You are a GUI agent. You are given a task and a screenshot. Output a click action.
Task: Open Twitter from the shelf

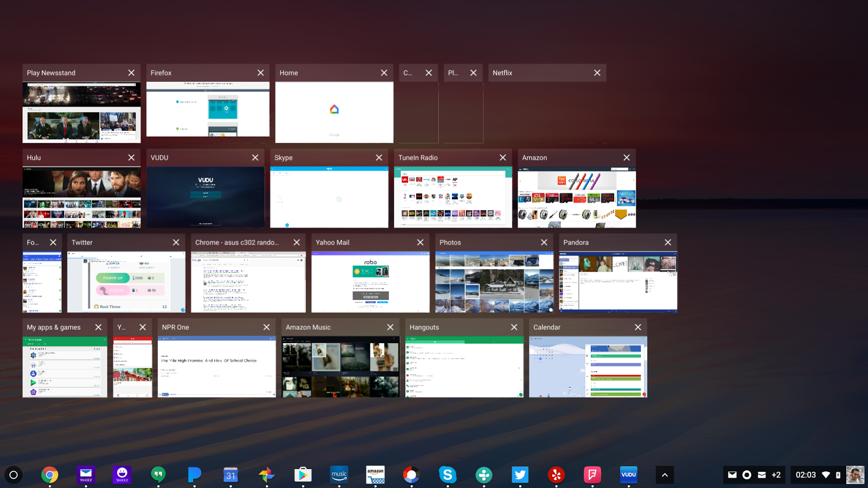[x=520, y=475]
